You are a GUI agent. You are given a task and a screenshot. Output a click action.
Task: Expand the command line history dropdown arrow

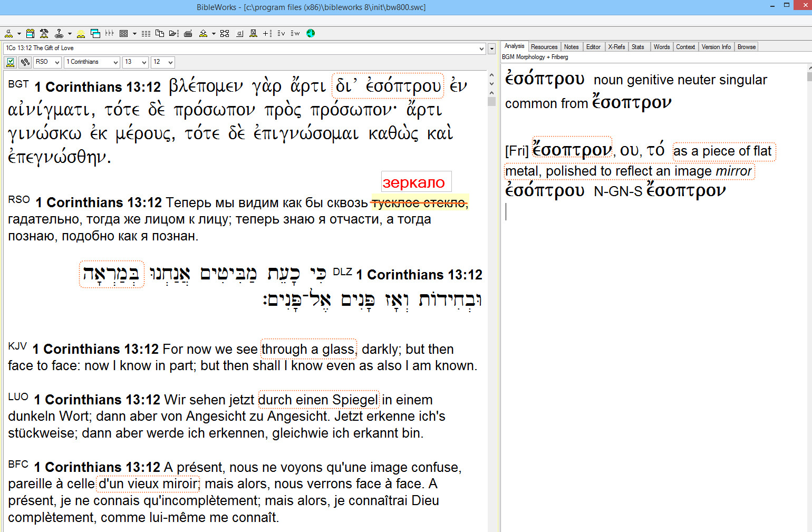[x=481, y=49]
